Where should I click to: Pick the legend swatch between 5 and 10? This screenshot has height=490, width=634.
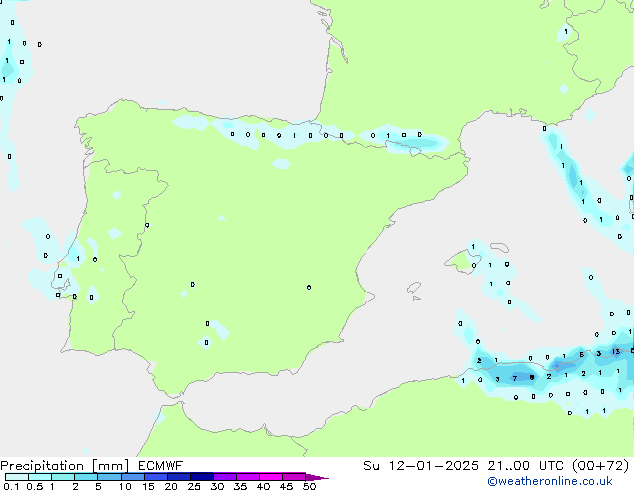[110, 477]
